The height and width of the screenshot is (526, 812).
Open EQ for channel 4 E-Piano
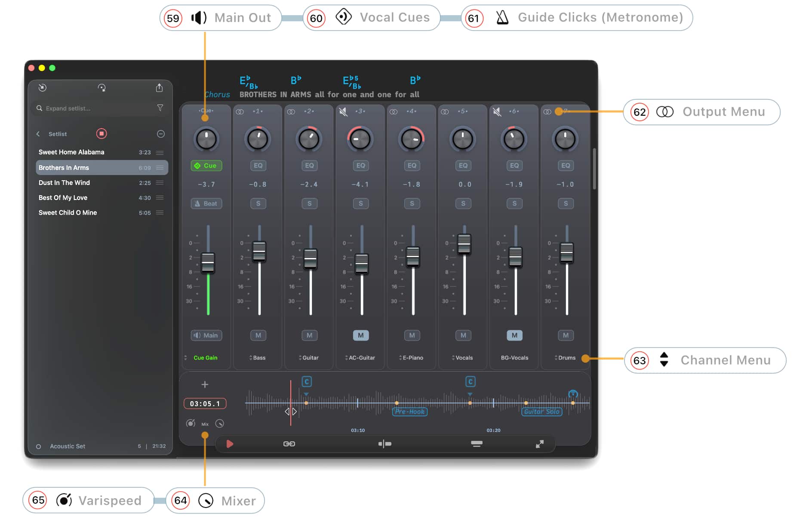coord(412,166)
